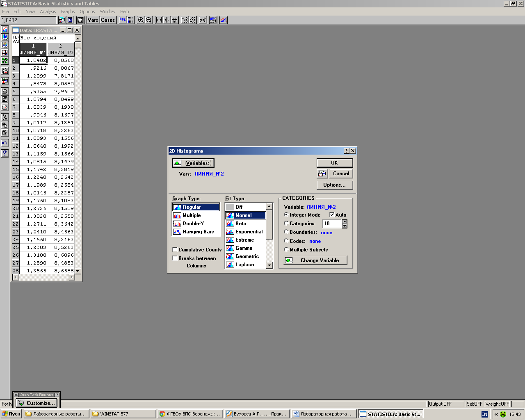Decrease categories count with down arrow
This screenshot has width=525, height=420.
click(x=345, y=226)
